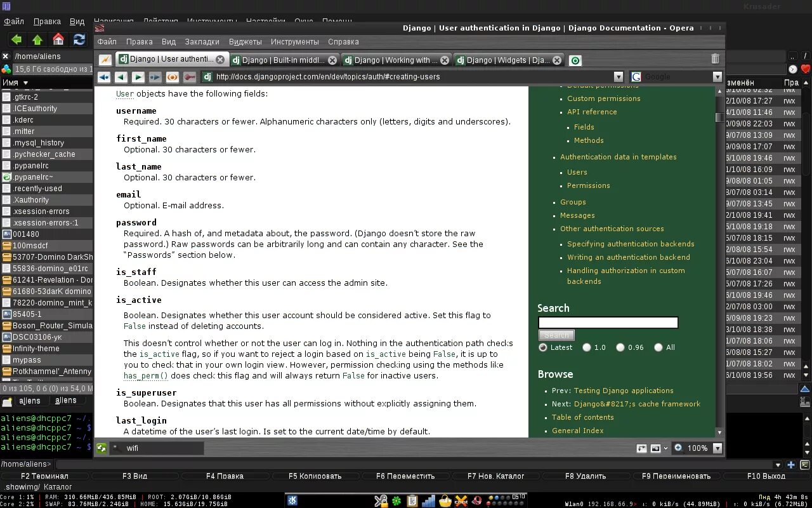Image resolution: width=812 pixels, height=508 pixels.
Task: Close the 'Django | Working with' tab
Action: tap(445, 60)
